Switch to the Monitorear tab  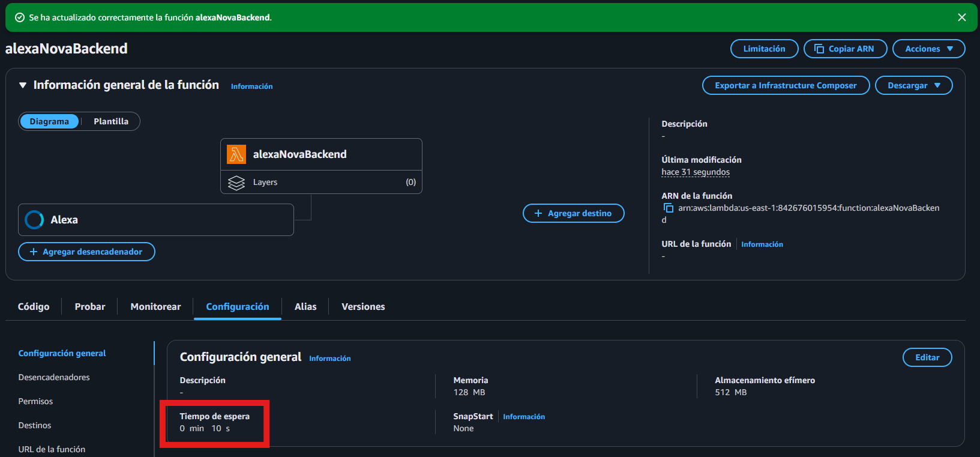(155, 306)
